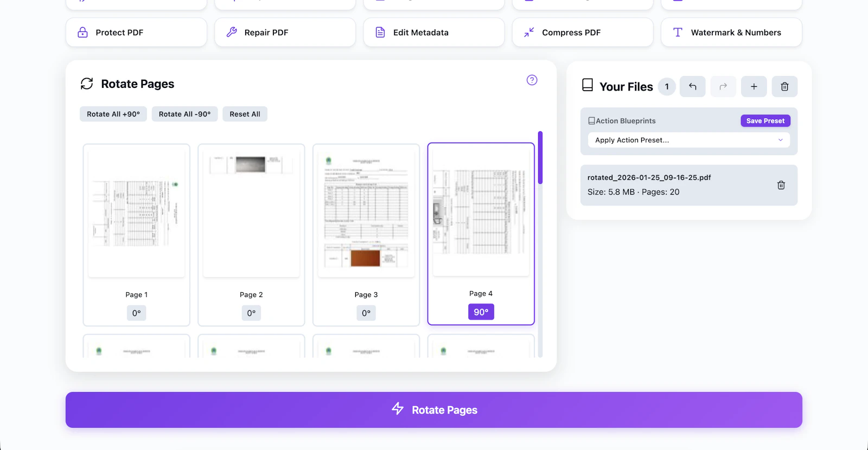Image resolution: width=868 pixels, height=450 pixels.
Task: Click Rotate All +90° button
Action: coord(113,114)
